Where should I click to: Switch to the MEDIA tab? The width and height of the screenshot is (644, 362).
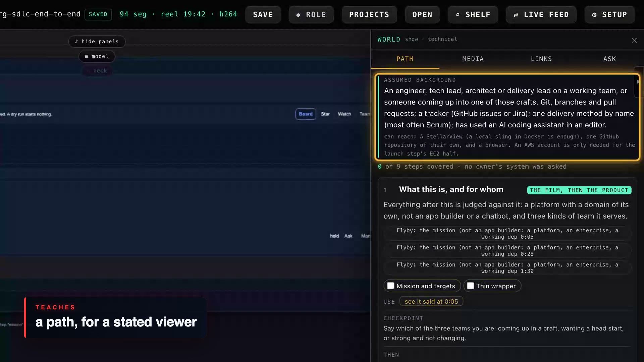(x=473, y=59)
